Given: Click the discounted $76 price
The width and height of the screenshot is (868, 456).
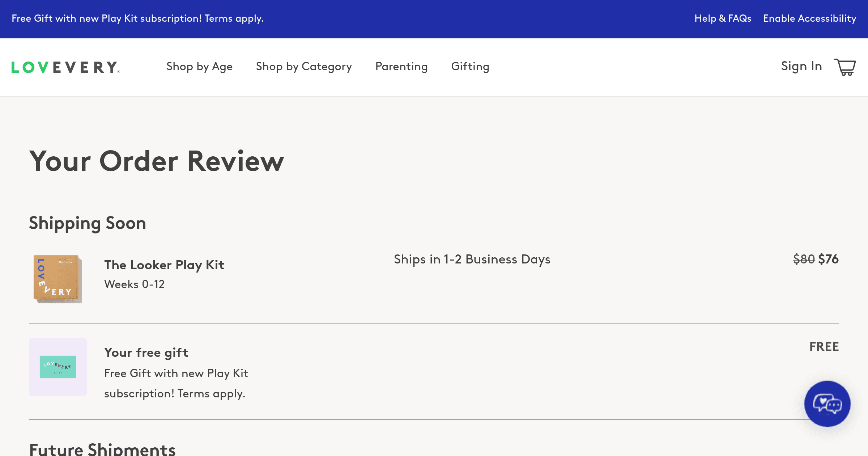Looking at the screenshot, I should point(829,259).
